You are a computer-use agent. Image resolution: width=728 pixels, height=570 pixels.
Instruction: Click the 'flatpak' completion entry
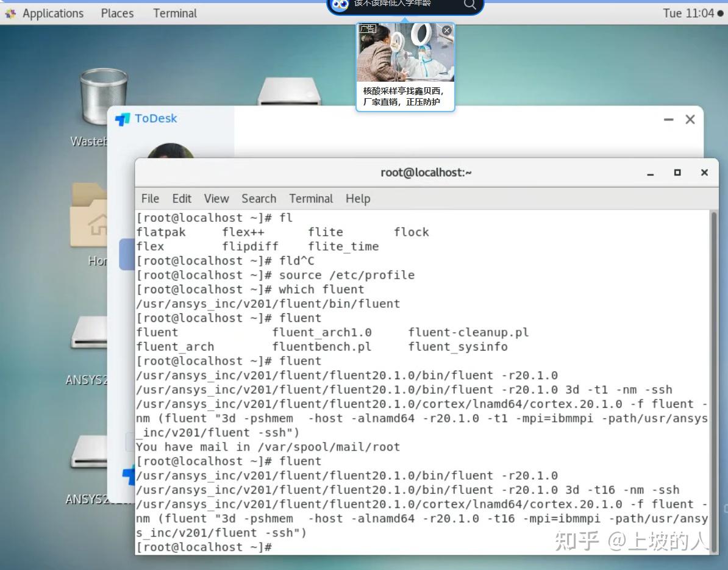161,232
